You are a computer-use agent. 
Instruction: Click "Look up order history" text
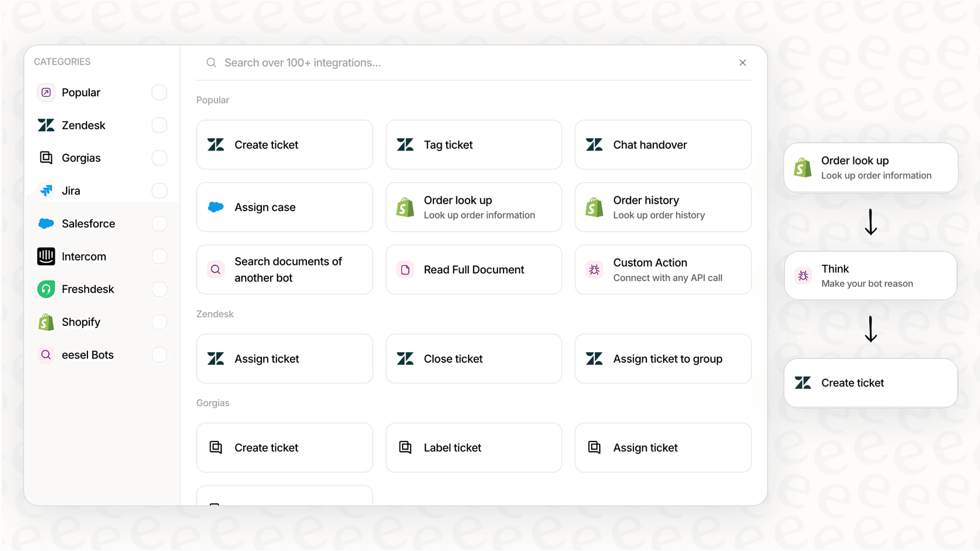659,215
